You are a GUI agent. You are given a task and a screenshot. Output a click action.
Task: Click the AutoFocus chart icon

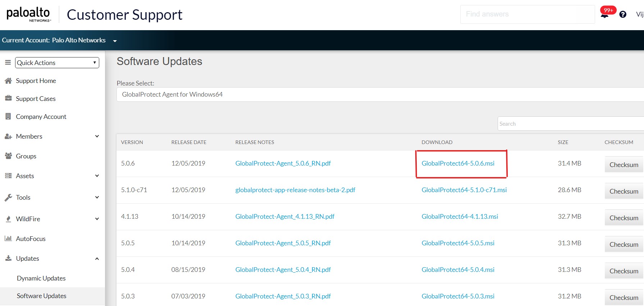click(8, 238)
